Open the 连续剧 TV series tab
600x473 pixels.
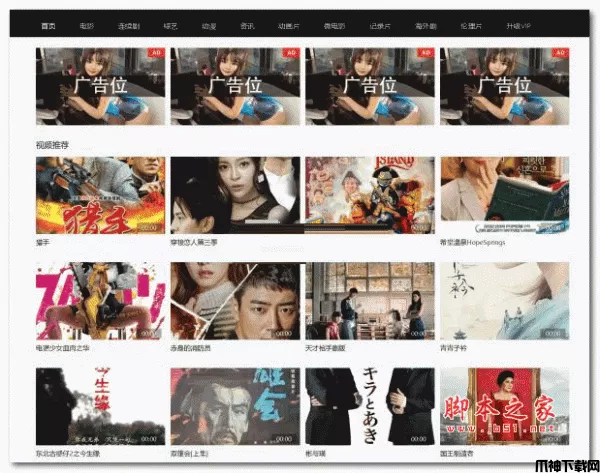[x=129, y=26]
